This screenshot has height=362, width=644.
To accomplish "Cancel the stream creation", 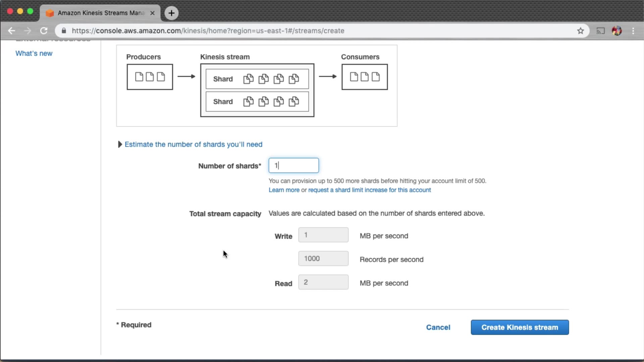I will click(x=438, y=327).
